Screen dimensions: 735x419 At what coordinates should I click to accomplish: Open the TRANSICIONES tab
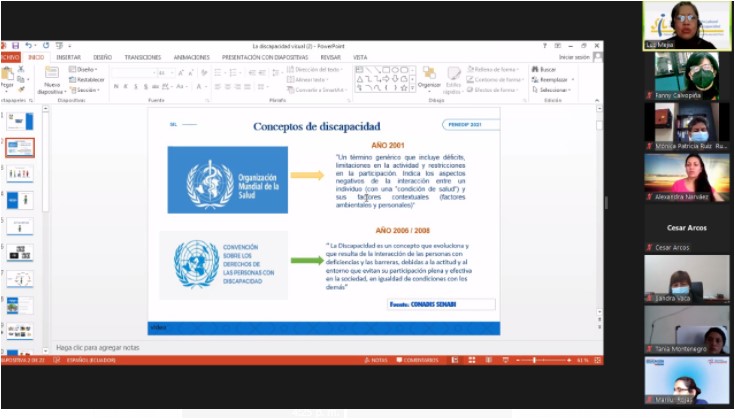[142, 57]
